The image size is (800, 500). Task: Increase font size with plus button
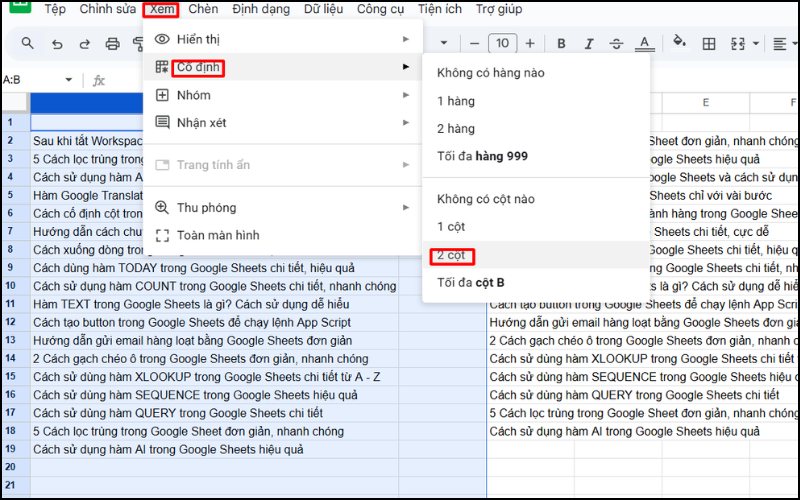tap(530, 44)
